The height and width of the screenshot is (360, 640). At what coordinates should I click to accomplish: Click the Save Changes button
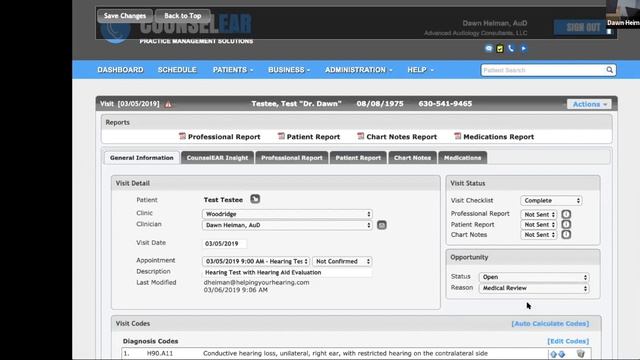125,16
